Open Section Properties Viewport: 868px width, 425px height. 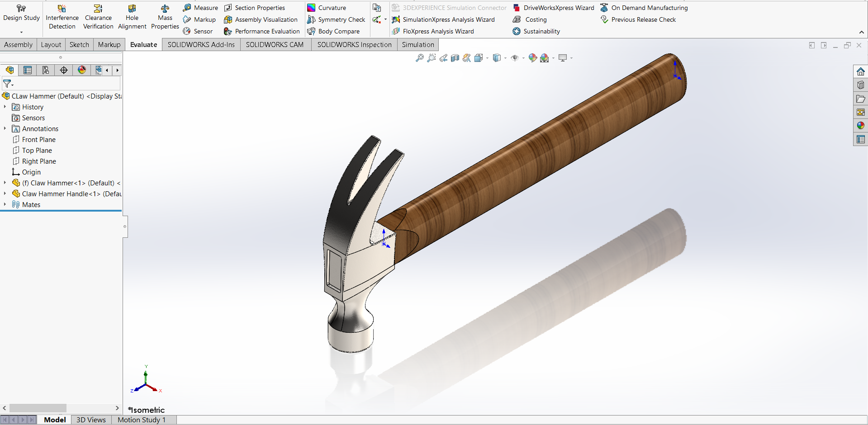[x=255, y=8]
